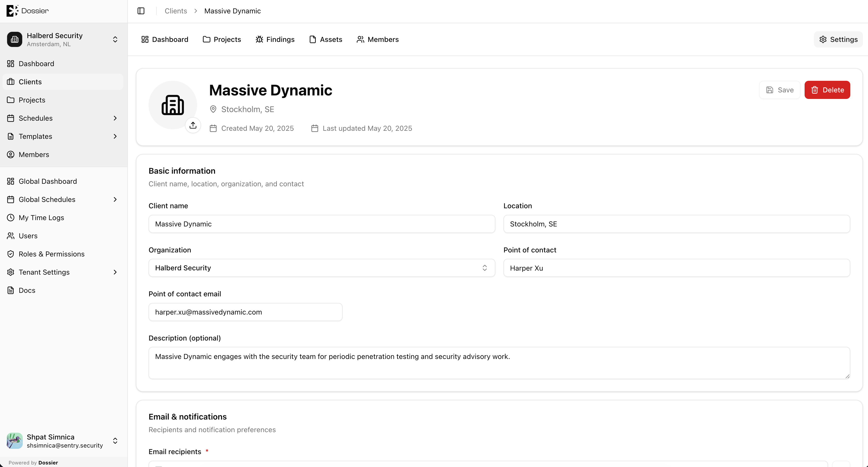Switch to client Members tab
This screenshot has height=467, width=868.
tap(377, 39)
